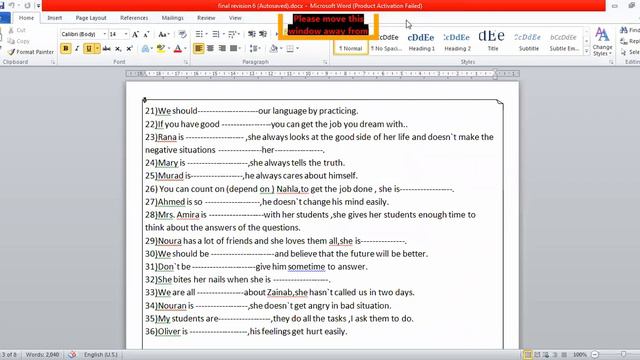
Task: Open the Page Layout tab
Action: point(91,18)
